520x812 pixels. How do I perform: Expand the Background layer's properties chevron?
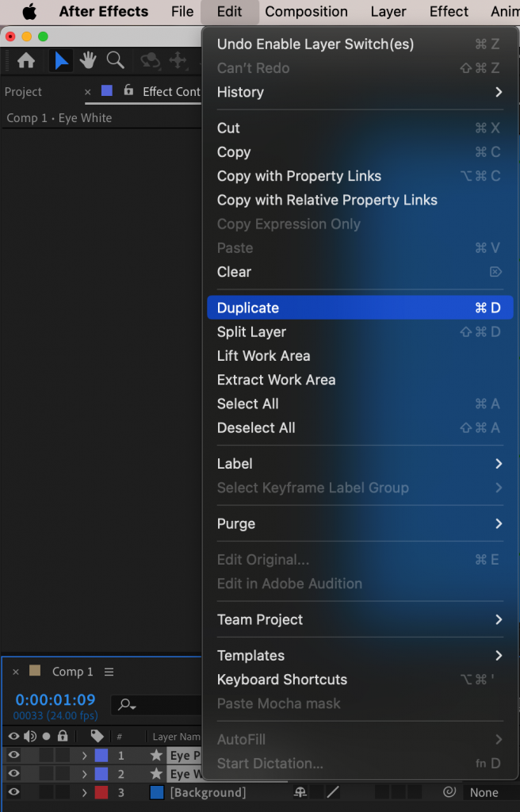coord(83,792)
